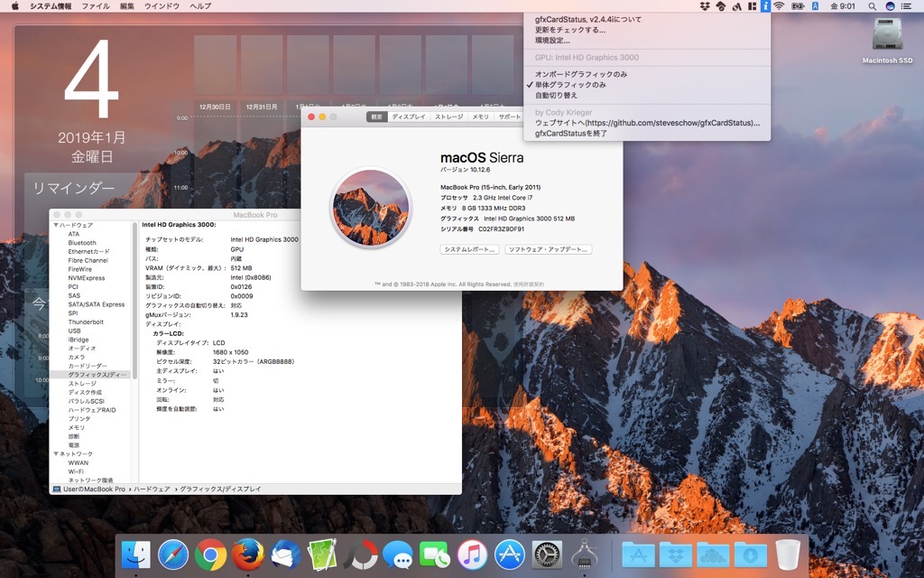Select SATA/SATA Express in sidebar

coord(96,304)
